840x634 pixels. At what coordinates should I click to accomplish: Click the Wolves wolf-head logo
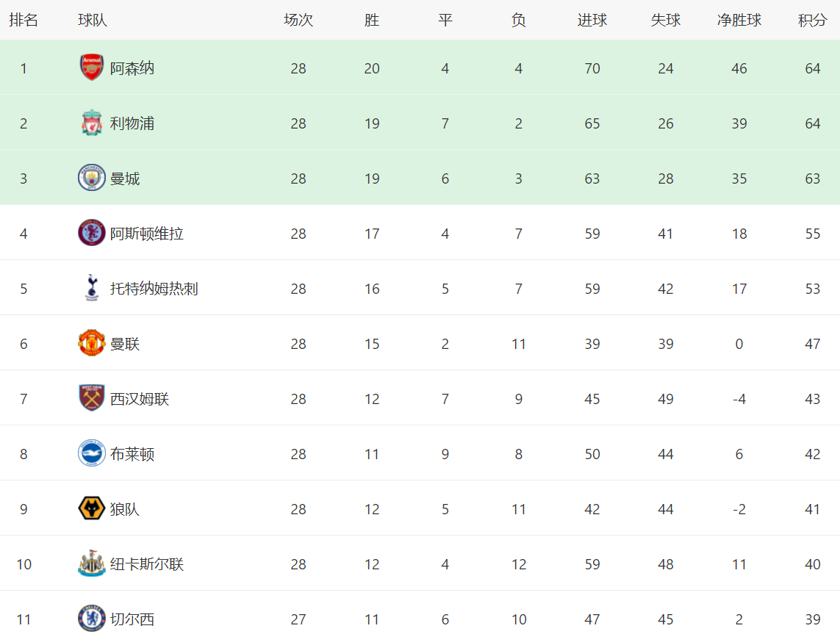point(92,508)
